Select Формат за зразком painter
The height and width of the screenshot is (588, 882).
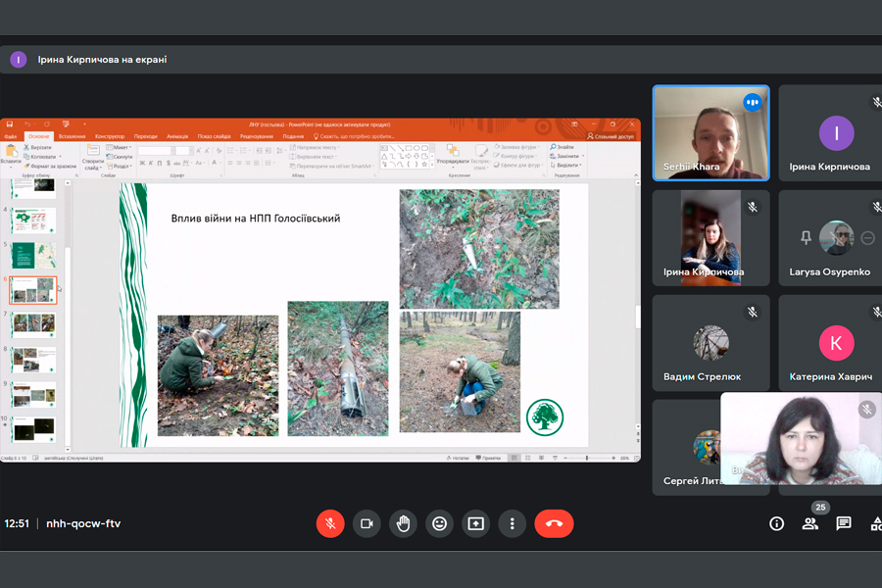click(x=50, y=166)
